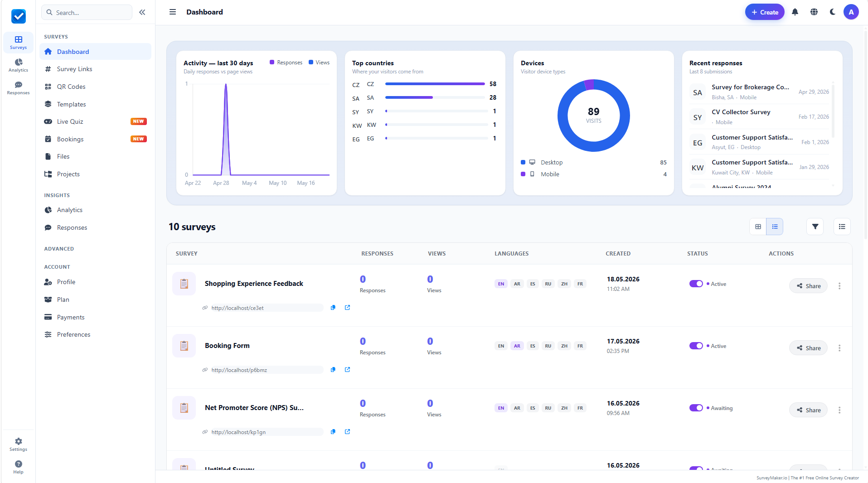The width and height of the screenshot is (868, 483).
Task: Click the sidebar Search field
Action: (87, 12)
